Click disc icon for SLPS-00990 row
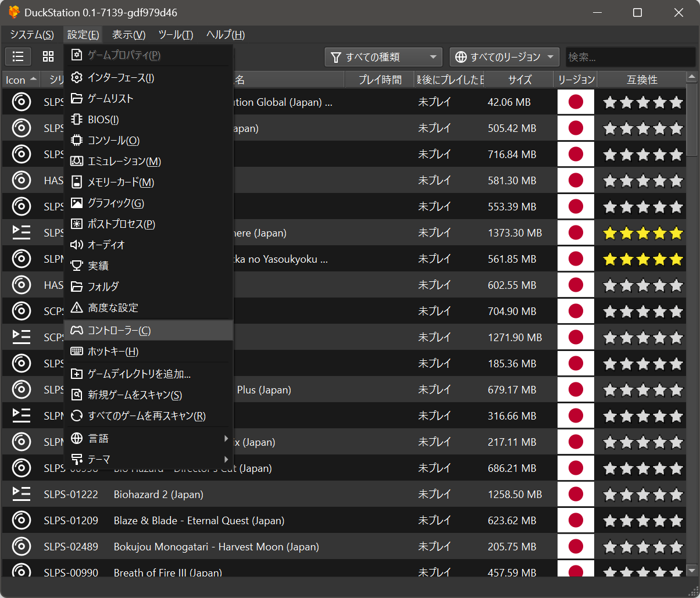The image size is (700, 598). 21,571
